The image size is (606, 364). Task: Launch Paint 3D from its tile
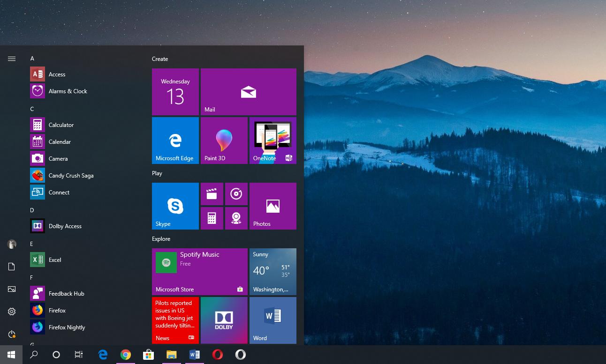tap(224, 140)
